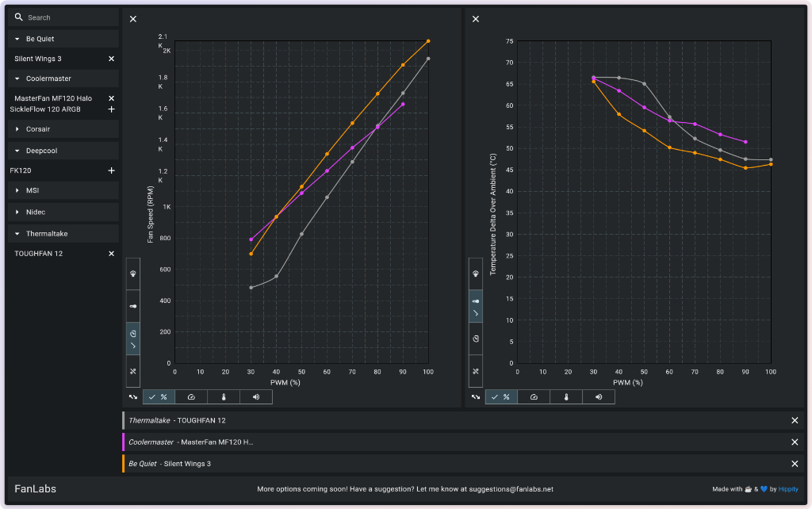Open the Hippity author link

(x=788, y=489)
